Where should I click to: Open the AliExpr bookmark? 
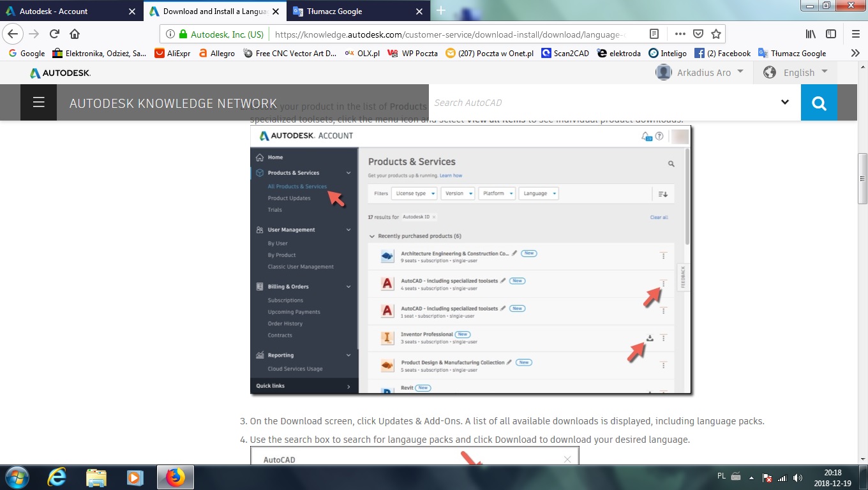tap(173, 54)
